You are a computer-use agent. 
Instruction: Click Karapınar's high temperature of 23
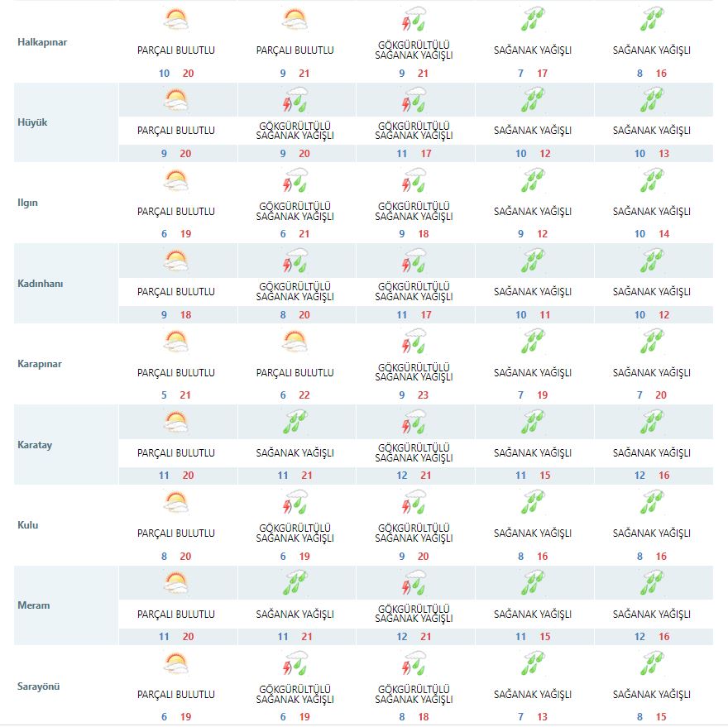point(424,395)
